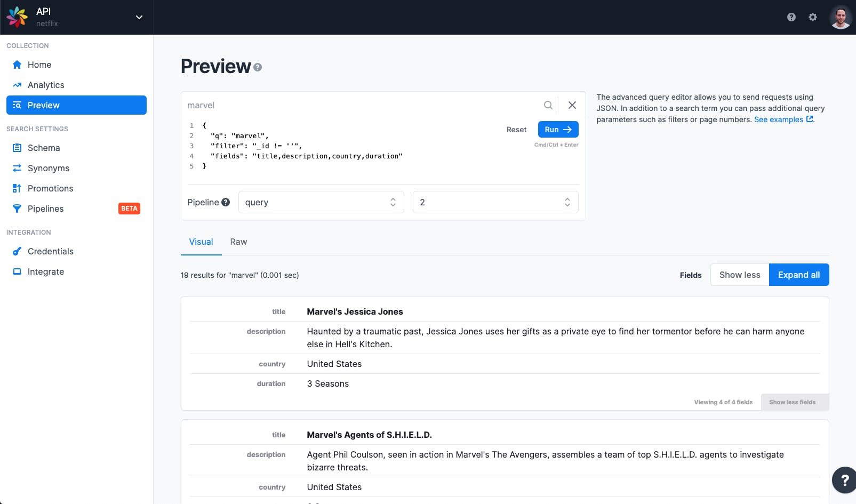Focus the marvel search input field
The image size is (856, 504).
tap(363, 105)
